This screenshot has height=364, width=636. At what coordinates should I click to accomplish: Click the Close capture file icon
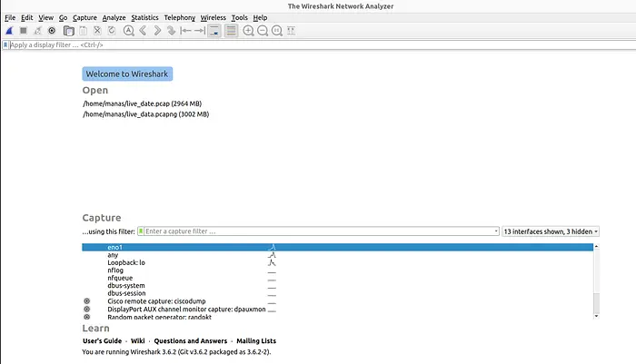click(x=97, y=31)
